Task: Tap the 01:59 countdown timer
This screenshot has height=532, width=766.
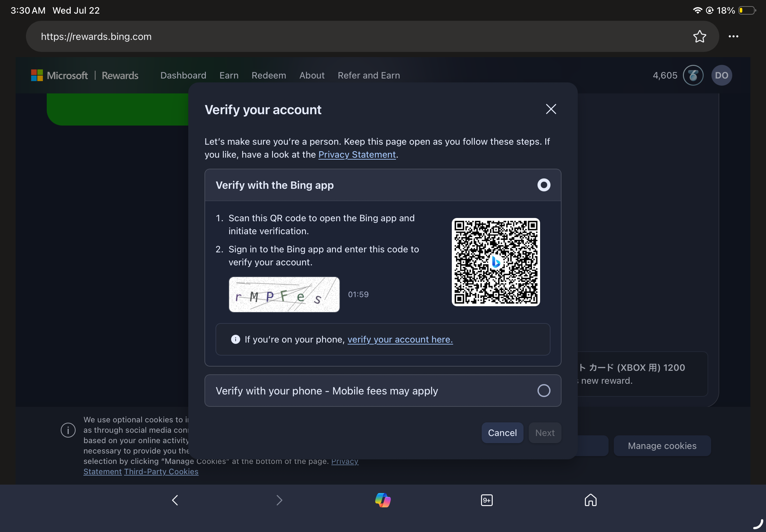Action: click(x=358, y=294)
